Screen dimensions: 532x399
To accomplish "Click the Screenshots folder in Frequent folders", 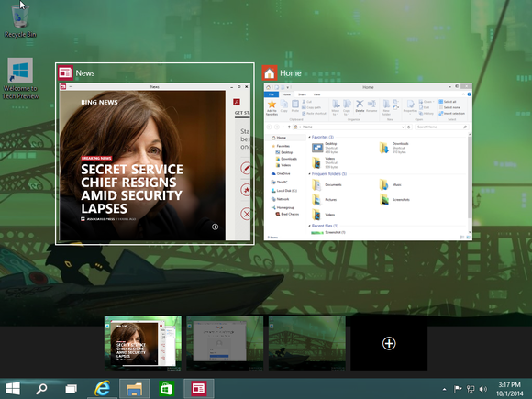I will tap(394, 200).
